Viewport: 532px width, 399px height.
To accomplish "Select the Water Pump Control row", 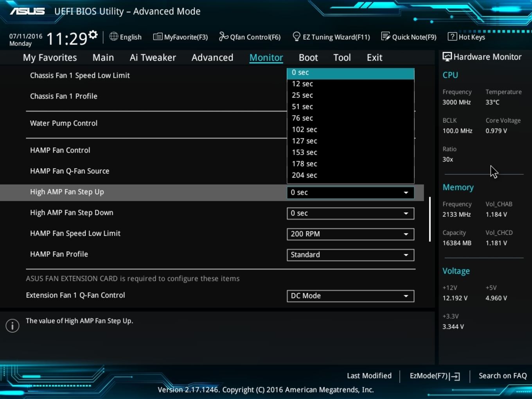I will tap(64, 123).
